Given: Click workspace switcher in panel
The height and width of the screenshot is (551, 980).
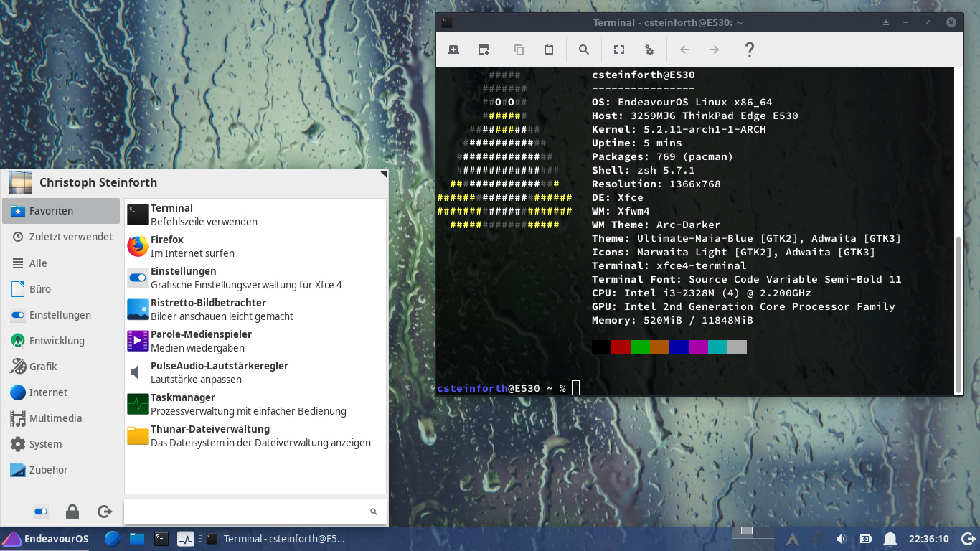Looking at the screenshot, I should [x=753, y=539].
